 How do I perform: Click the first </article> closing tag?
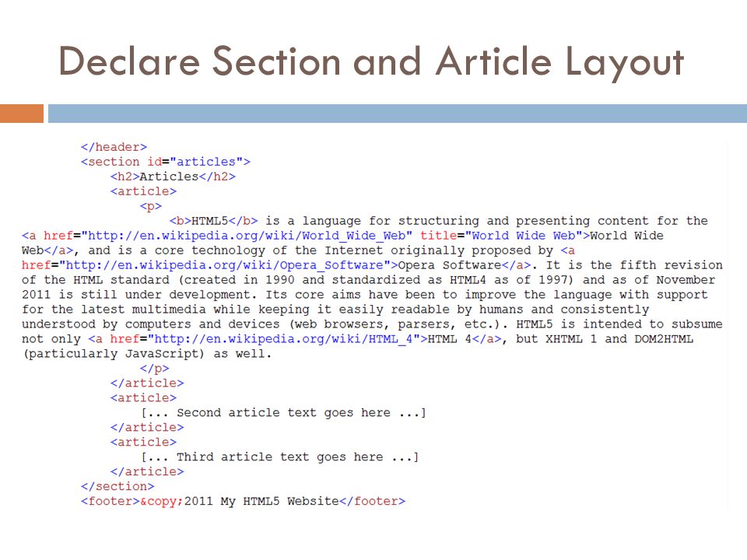[x=147, y=383]
